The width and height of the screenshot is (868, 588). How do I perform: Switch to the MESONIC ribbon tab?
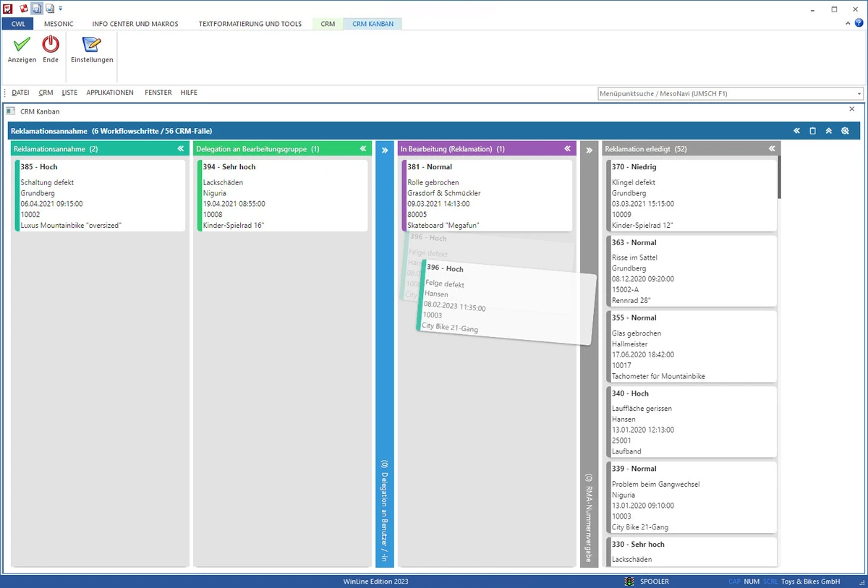59,24
